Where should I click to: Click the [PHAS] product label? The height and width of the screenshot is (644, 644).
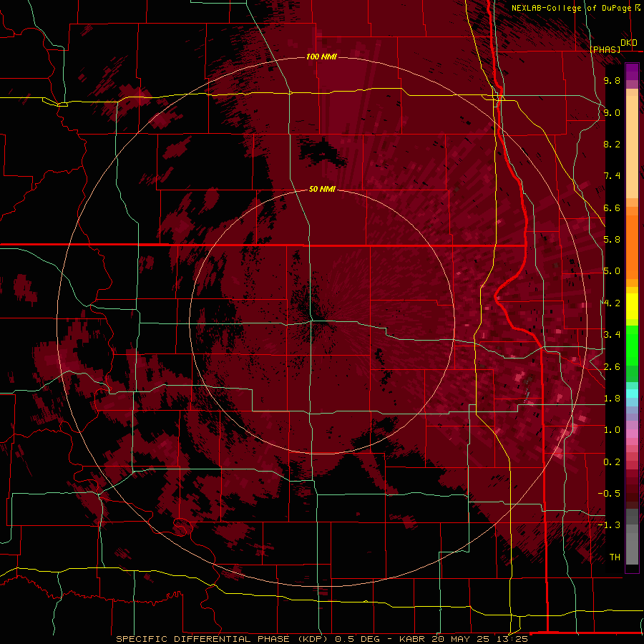(x=605, y=49)
